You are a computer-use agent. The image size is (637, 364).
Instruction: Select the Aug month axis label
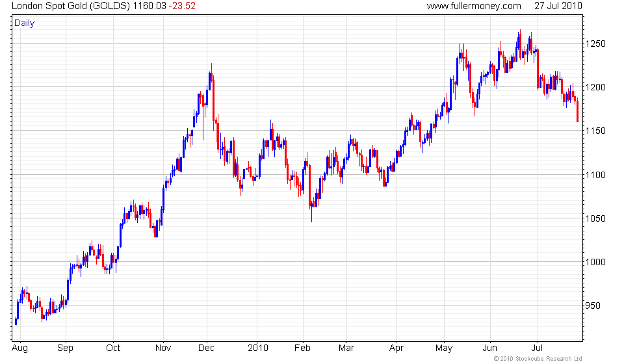pos(19,348)
